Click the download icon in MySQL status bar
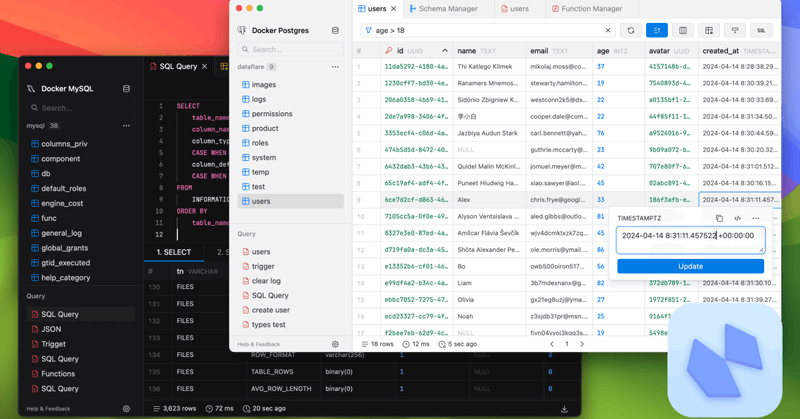800x419 pixels. [564, 409]
